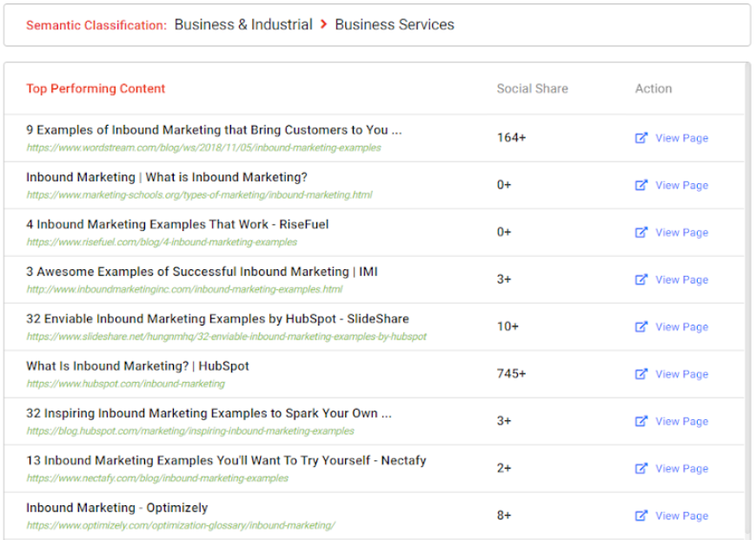
Task: Click external-link icon for marketing-schools.org row
Action: click(x=641, y=185)
